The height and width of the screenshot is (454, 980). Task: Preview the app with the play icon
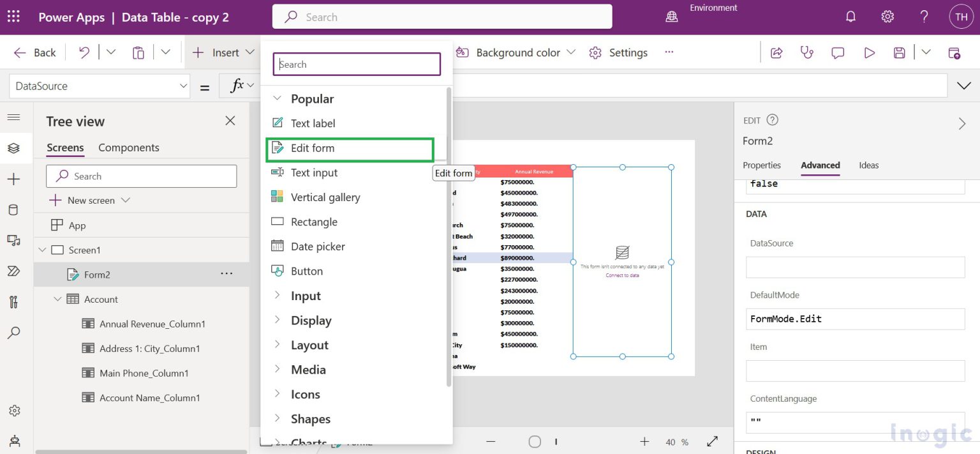click(x=869, y=52)
